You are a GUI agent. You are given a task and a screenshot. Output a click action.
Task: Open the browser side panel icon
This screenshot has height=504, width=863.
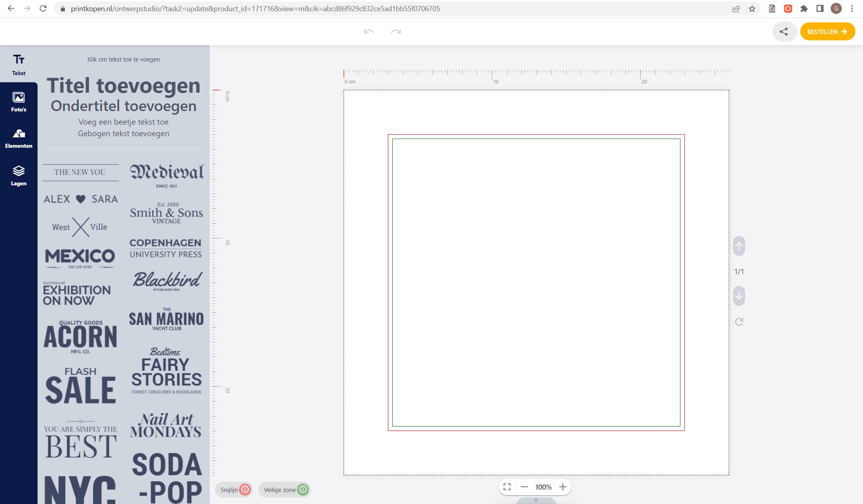tap(820, 8)
